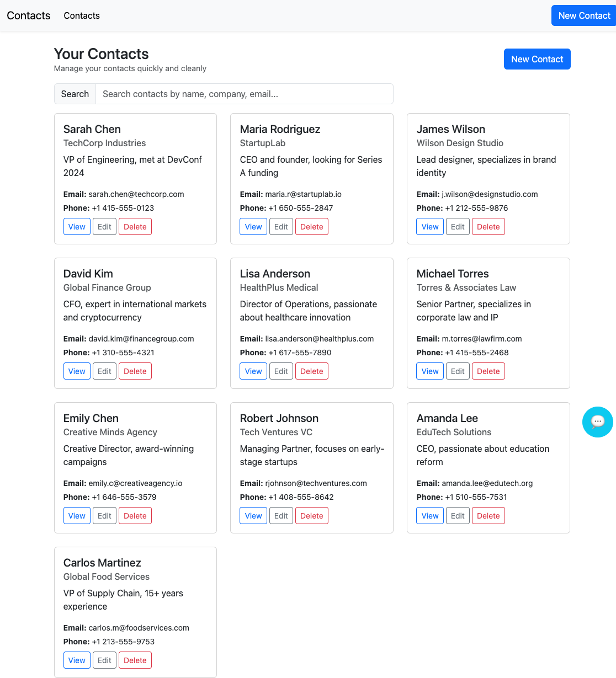This screenshot has height=678, width=616.
Task: Delete James Wilson's contact
Action: point(488,227)
